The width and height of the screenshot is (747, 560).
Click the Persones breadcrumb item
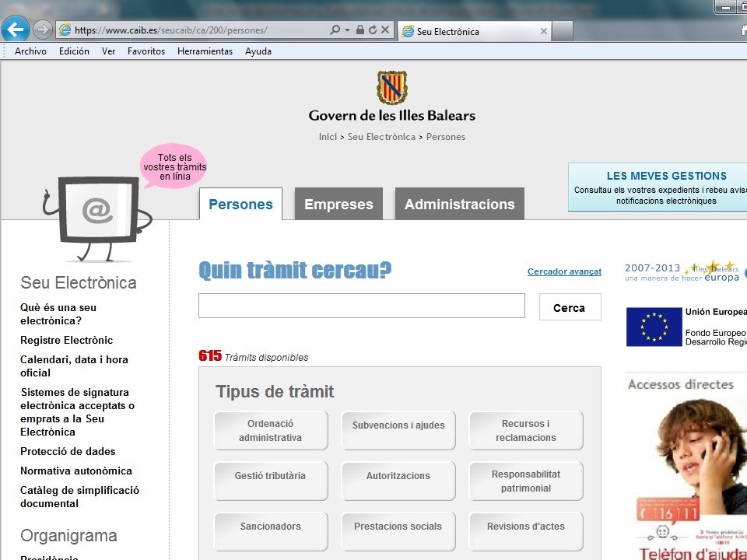(446, 137)
